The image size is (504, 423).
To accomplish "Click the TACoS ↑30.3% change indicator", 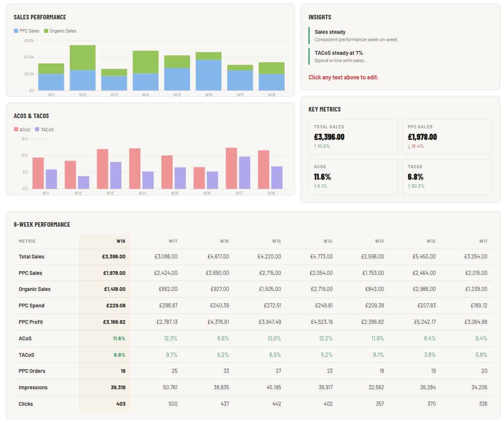I will (x=416, y=186).
